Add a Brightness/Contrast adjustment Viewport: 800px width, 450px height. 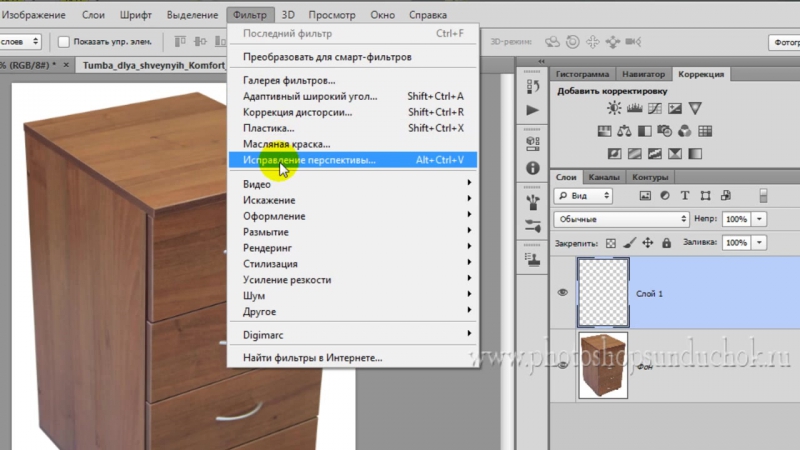tap(614, 108)
